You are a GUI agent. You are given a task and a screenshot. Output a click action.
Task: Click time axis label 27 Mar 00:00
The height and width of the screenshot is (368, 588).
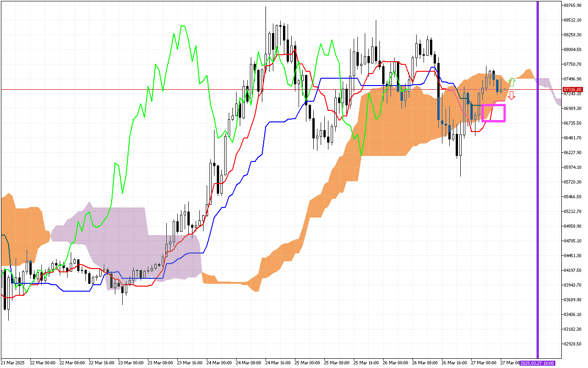tap(484, 363)
